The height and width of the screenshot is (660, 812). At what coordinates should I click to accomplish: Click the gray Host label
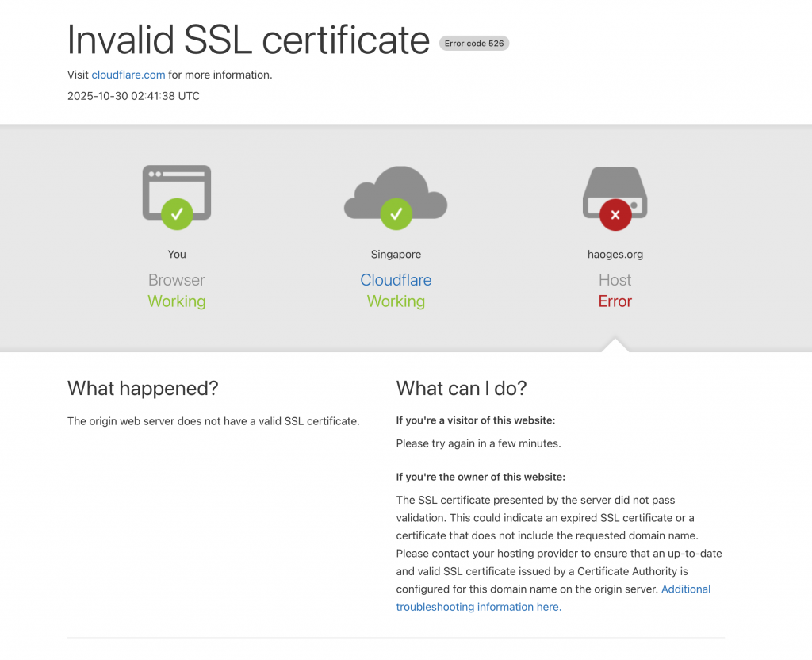click(x=615, y=280)
